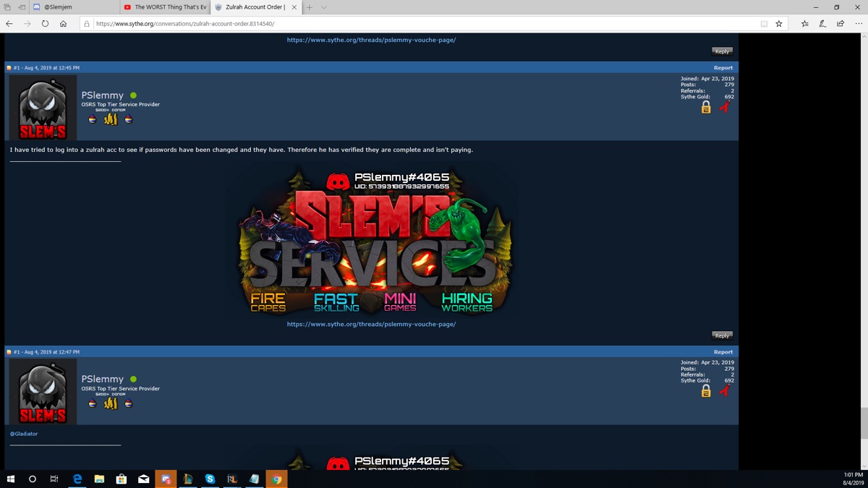Open Discord from taskbar
The height and width of the screenshot is (488, 868).
click(x=166, y=479)
